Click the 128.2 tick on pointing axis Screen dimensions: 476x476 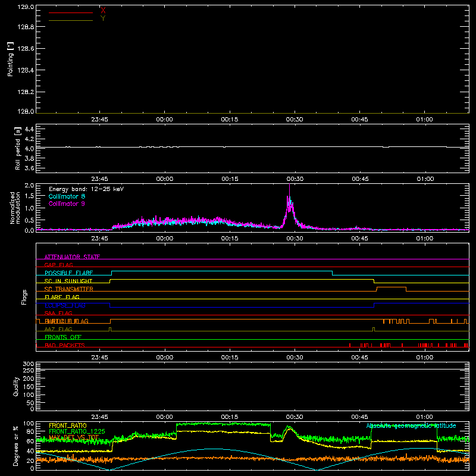click(26, 92)
